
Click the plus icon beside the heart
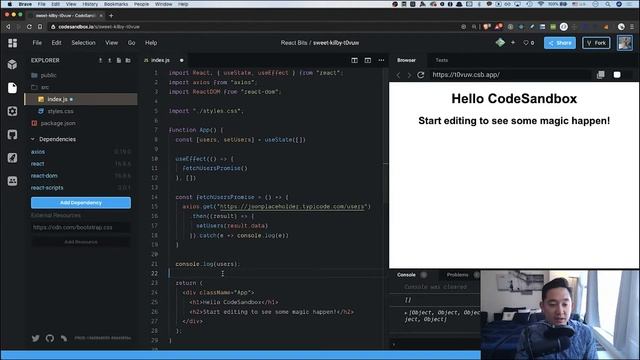513,42
